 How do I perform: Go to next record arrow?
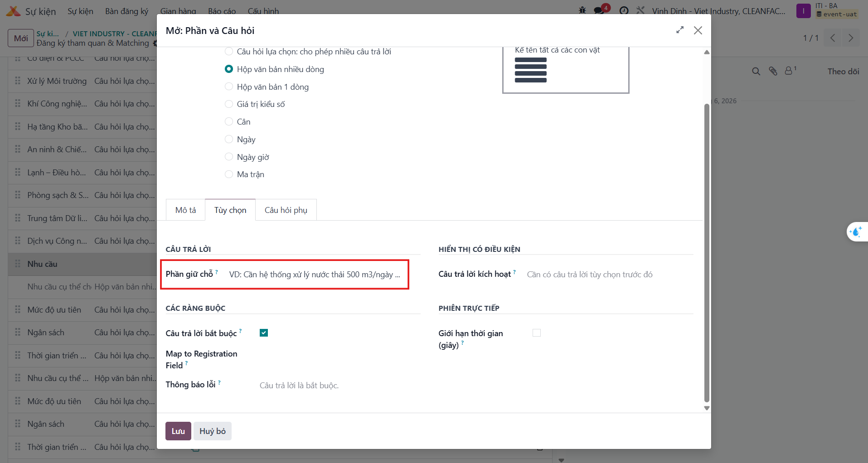(x=851, y=38)
